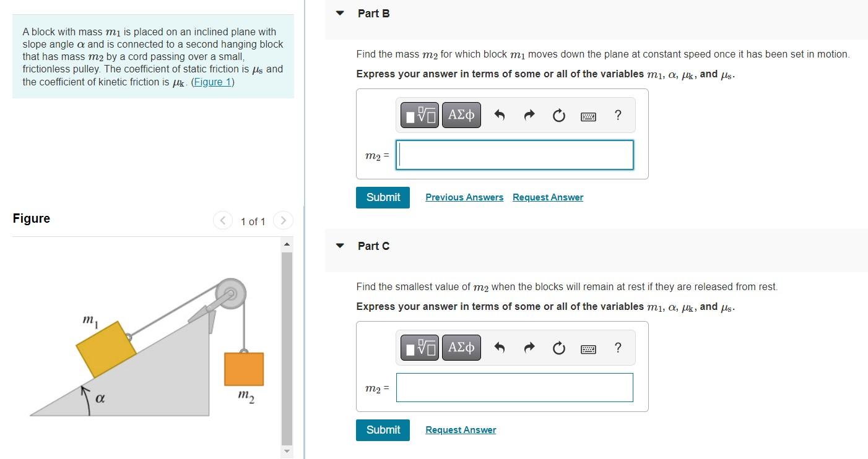This screenshot has height=459, width=868.
Task: Open the math template toolbar in Part B
Action: point(420,114)
